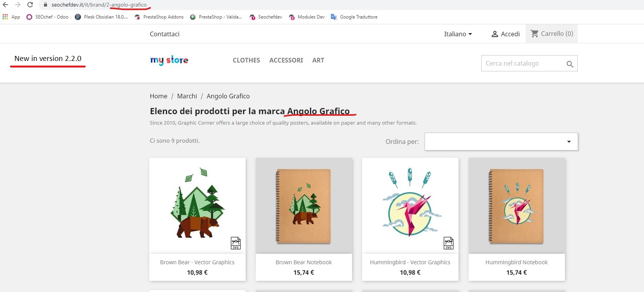Click the Contattaci link

[165, 34]
